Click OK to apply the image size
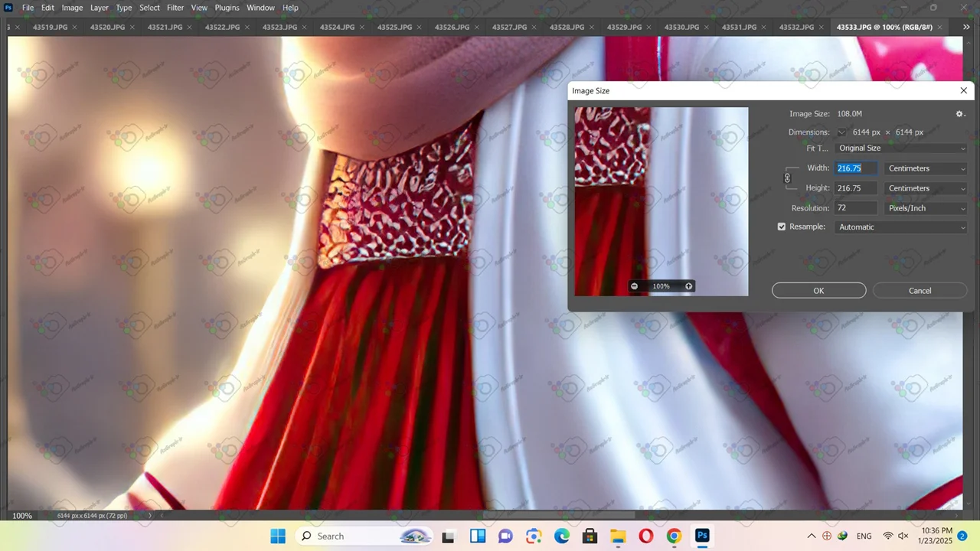This screenshot has width=980, height=551. (x=818, y=291)
